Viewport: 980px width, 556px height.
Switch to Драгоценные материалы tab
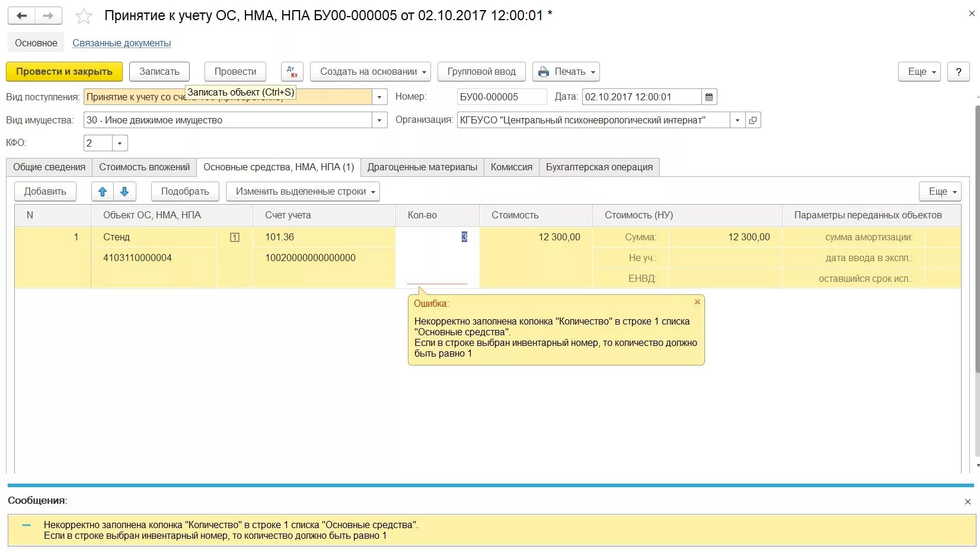tap(422, 167)
